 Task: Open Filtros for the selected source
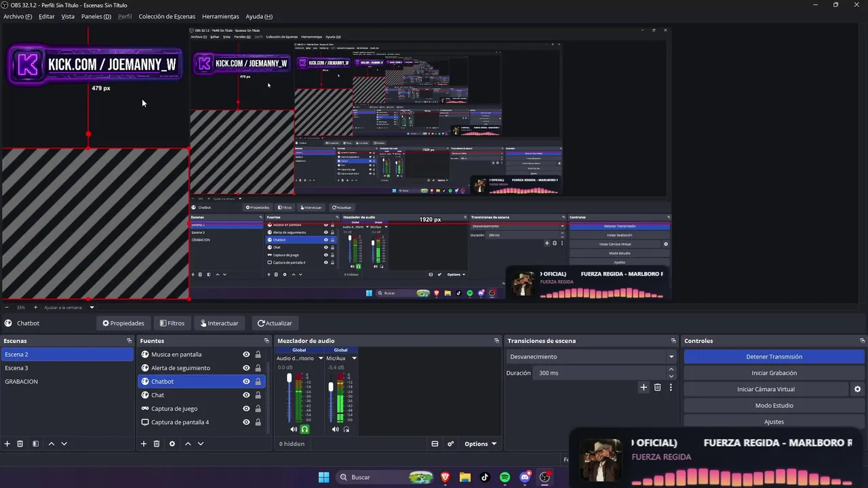172,323
